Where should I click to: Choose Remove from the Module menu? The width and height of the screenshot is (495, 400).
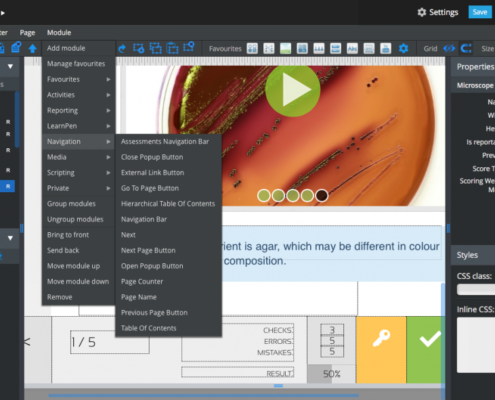tap(79, 297)
